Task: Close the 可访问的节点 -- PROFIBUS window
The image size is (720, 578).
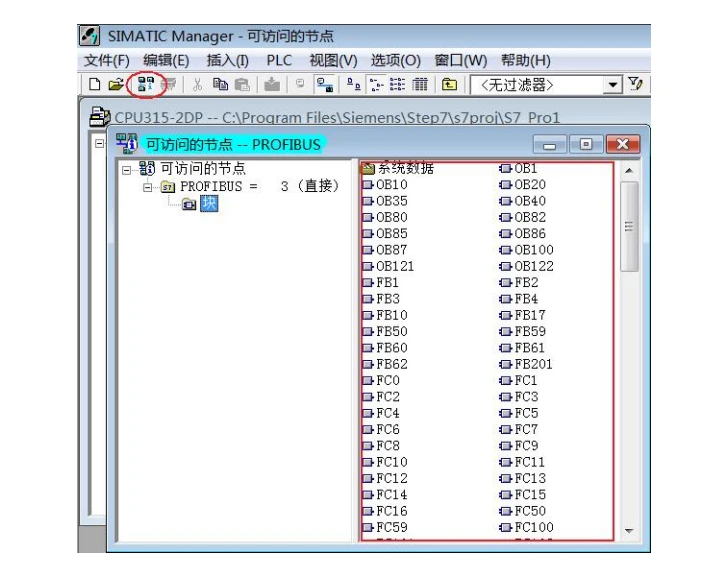Action: [x=623, y=145]
